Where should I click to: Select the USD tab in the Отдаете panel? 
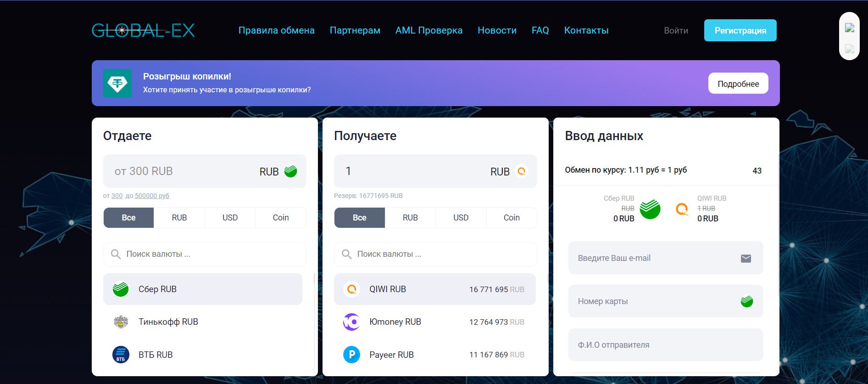pos(230,218)
